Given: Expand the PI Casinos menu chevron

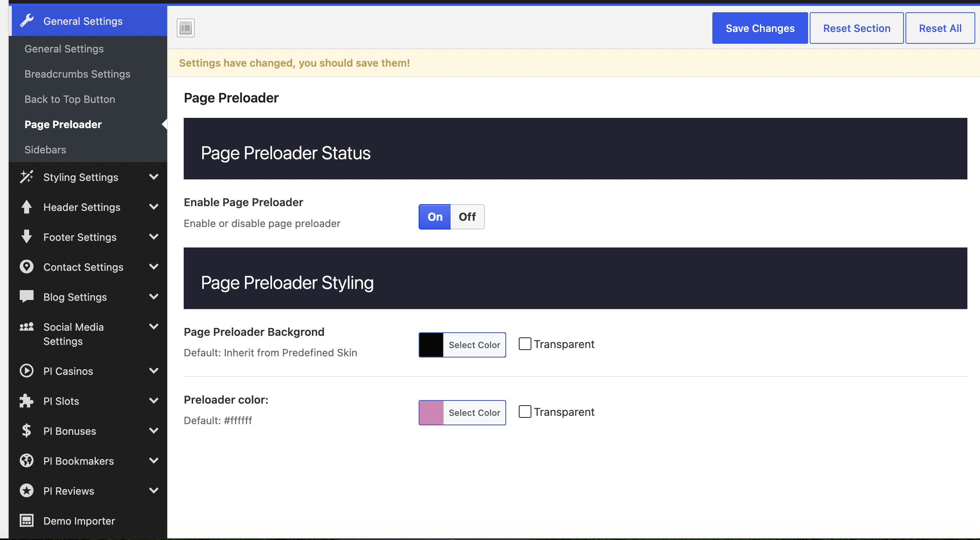Looking at the screenshot, I should (x=154, y=371).
